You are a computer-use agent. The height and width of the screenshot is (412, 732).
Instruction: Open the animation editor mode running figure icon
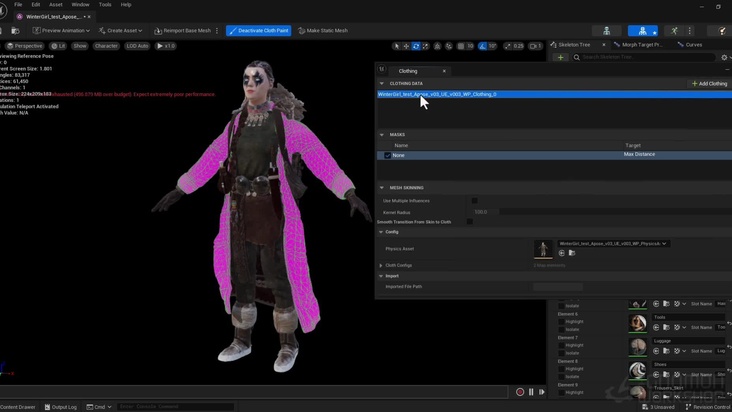(x=674, y=31)
